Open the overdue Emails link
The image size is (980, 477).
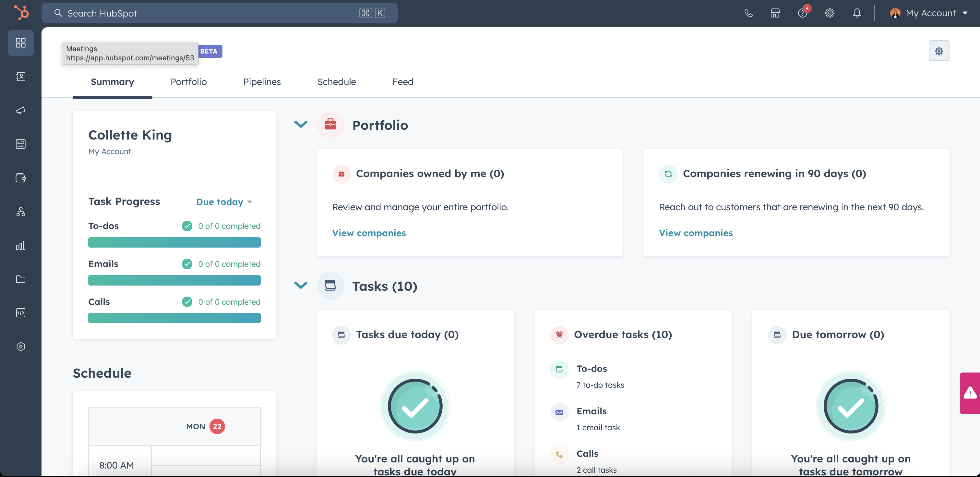pyautogui.click(x=591, y=411)
